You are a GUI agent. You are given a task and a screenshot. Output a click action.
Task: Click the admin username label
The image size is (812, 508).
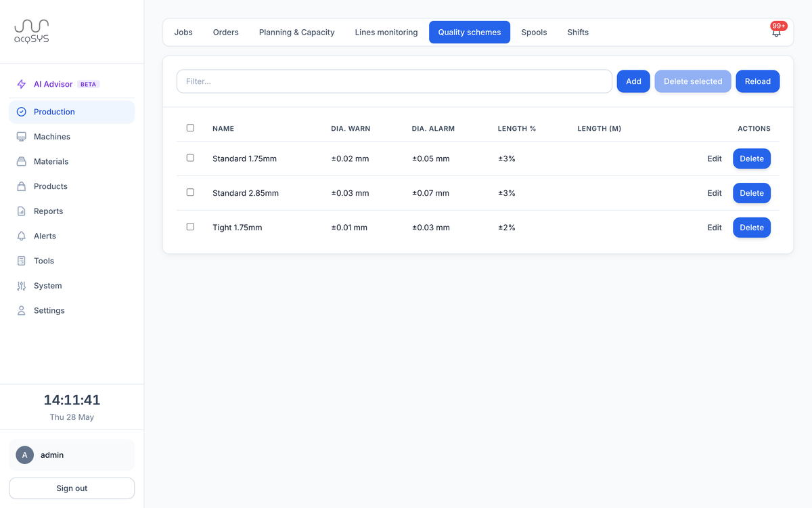pos(52,455)
